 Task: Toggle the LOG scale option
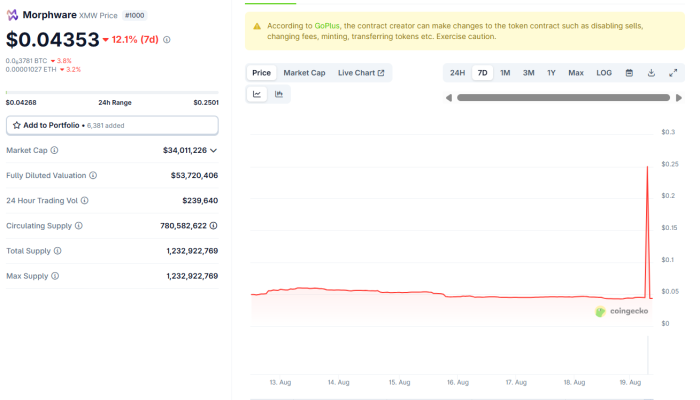pos(604,73)
